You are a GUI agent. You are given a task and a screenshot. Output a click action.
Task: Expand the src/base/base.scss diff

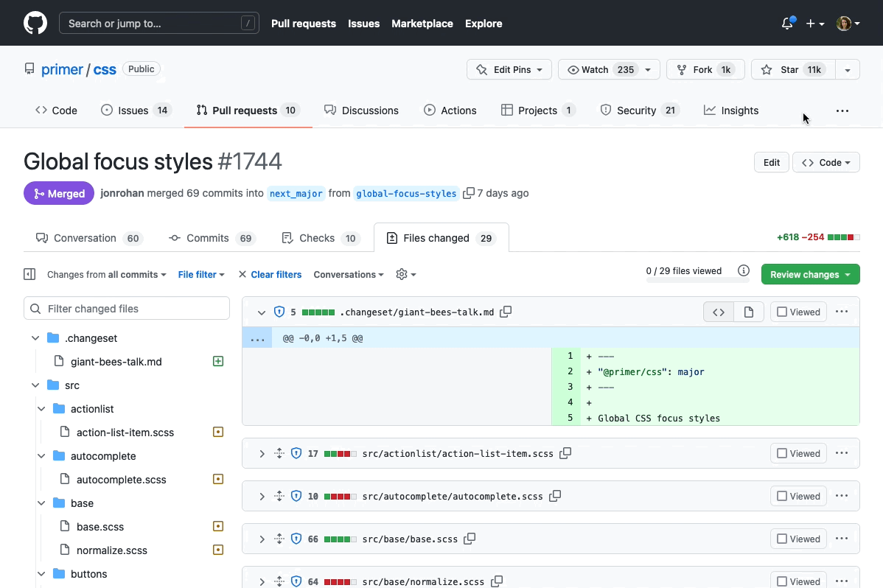(x=262, y=539)
